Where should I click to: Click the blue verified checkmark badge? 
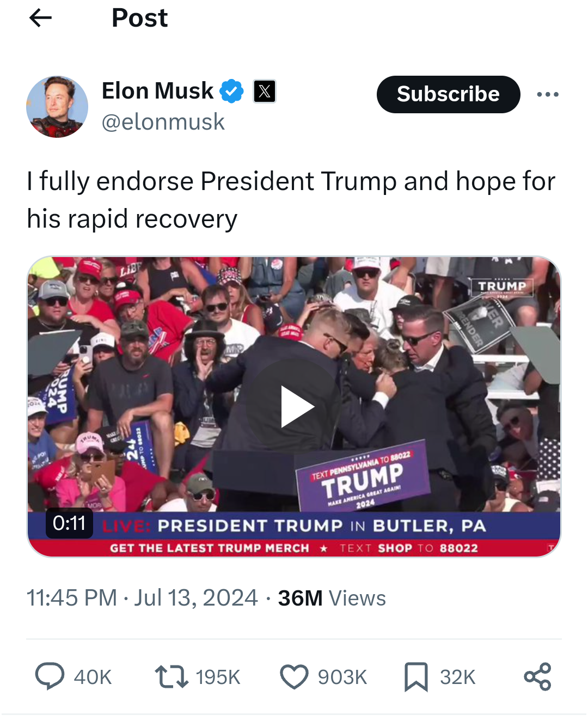[x=231, y=91]
